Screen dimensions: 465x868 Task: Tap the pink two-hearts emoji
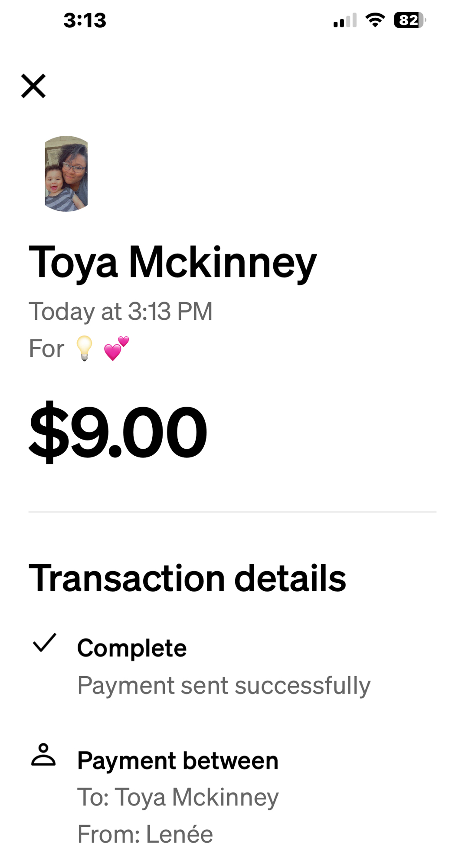116,348
